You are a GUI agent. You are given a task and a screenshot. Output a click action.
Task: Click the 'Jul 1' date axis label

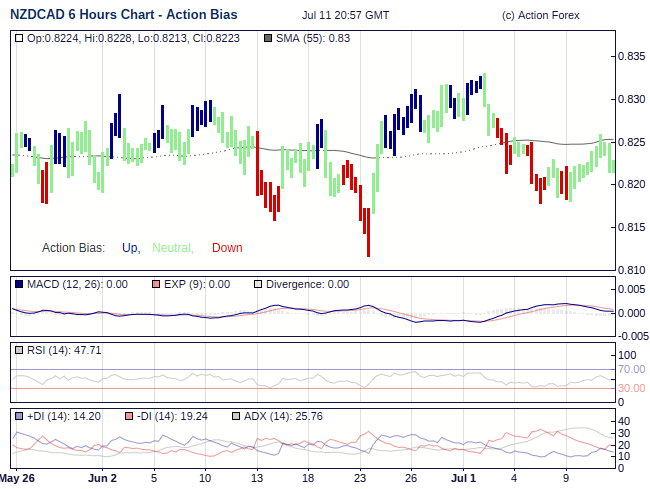463,478
